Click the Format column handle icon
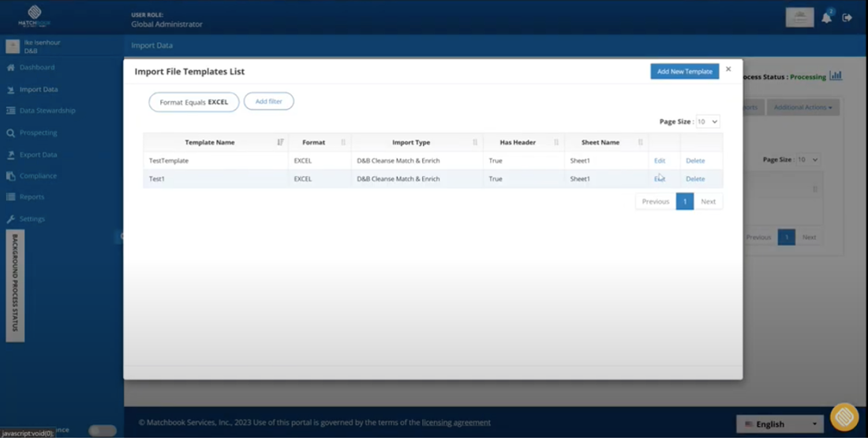The height and width of the screenshot is (441, 868). coord(343,142)
